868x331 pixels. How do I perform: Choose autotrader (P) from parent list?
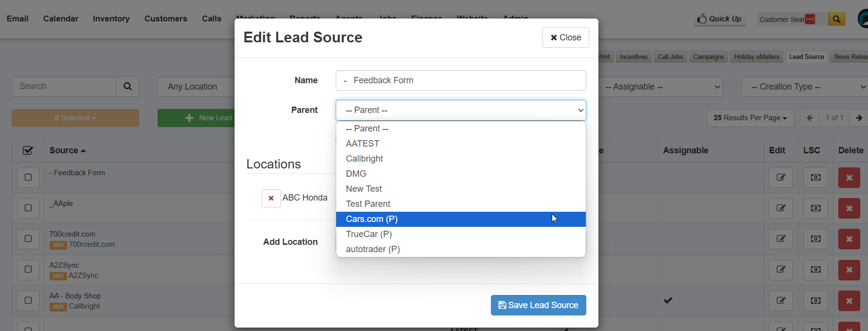click(x=461, y=249)
